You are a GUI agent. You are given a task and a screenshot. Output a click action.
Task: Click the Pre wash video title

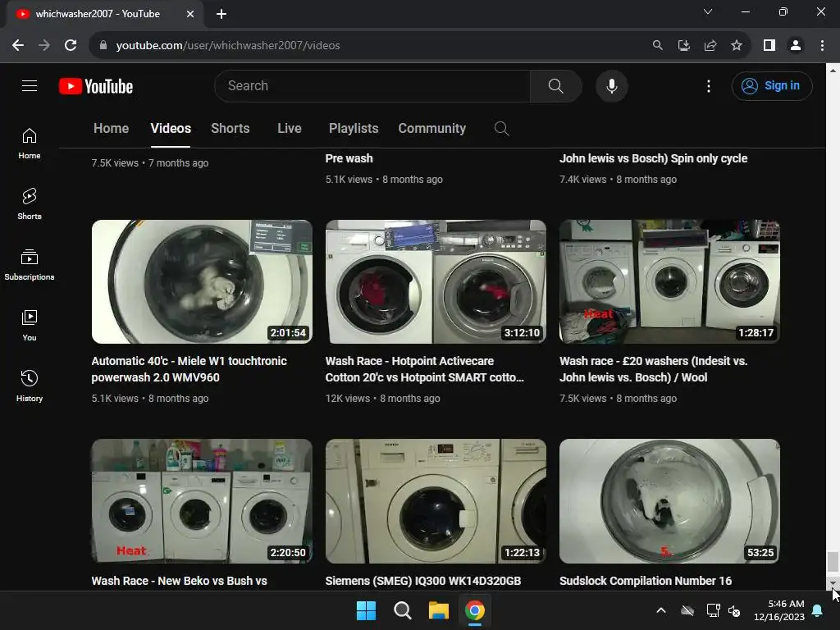point(349,158)
